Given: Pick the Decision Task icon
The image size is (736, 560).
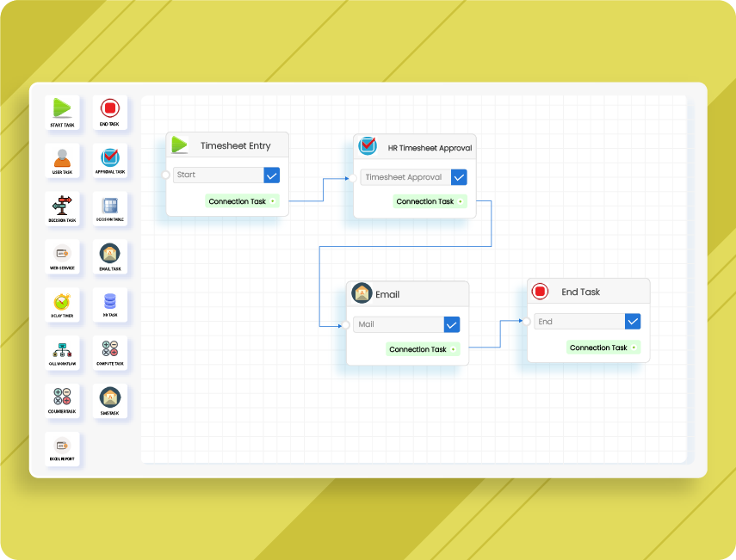Looking at the screenshot, I should (x=63, y=206).
